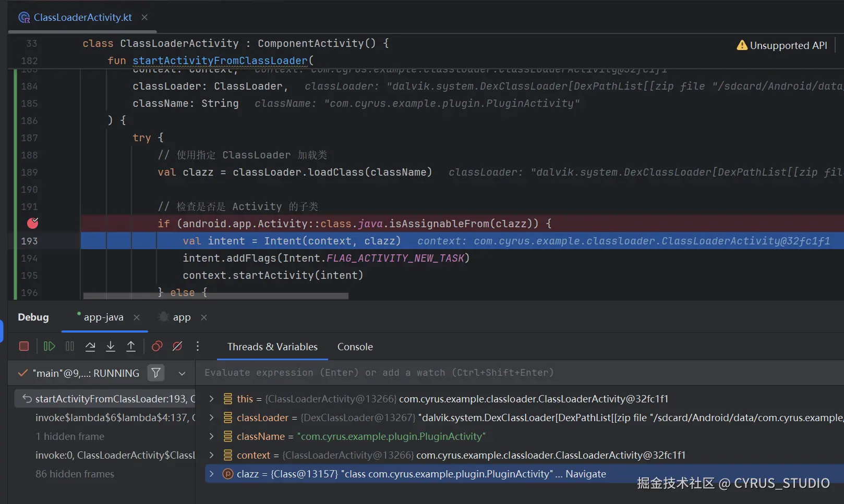844x504 pixels.
Task: Click the bug icon on the app tab
Action: pyautogui.click(x=163, y=317)
